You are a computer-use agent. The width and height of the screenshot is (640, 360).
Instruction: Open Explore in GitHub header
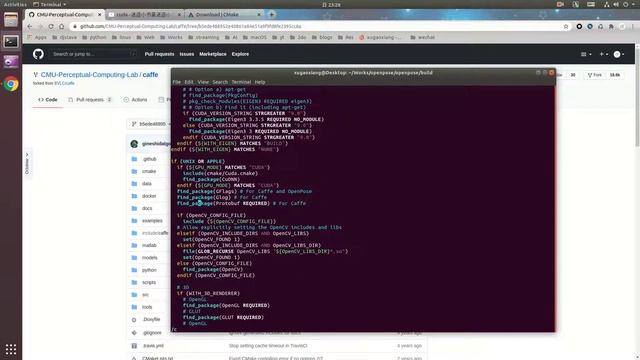pos(240,54)
